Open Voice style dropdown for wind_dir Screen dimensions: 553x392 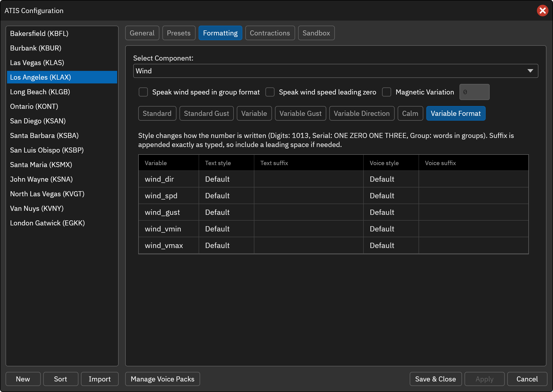391,179
